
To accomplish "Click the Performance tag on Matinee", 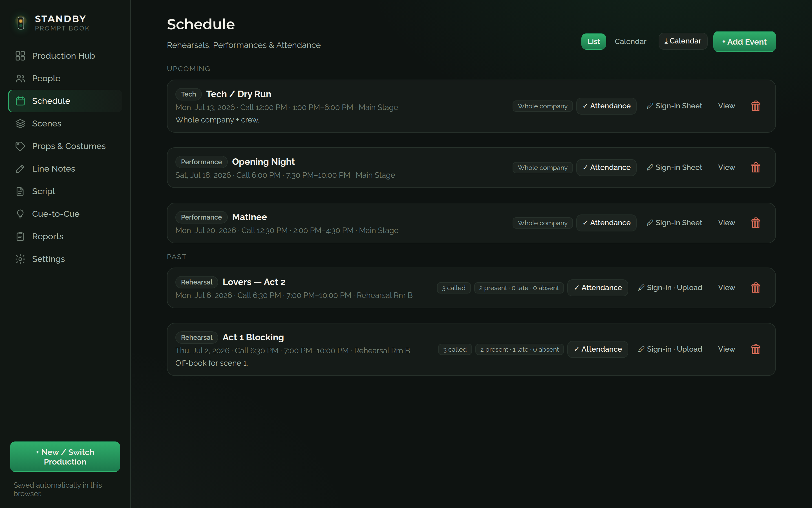I will point(201,217).
